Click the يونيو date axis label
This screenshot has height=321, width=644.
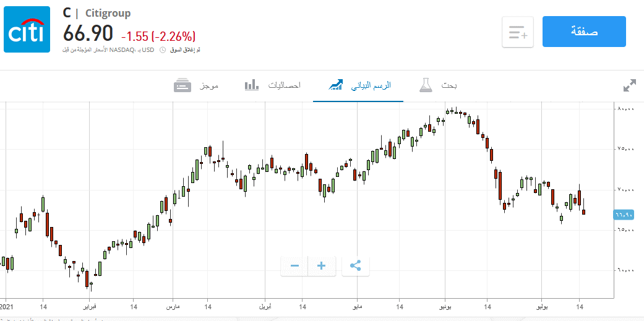(445, 307)
